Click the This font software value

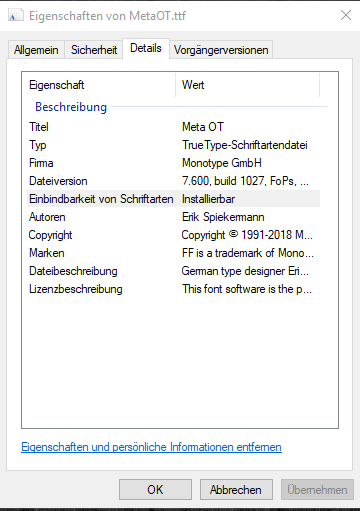click(x=247, y=289)
